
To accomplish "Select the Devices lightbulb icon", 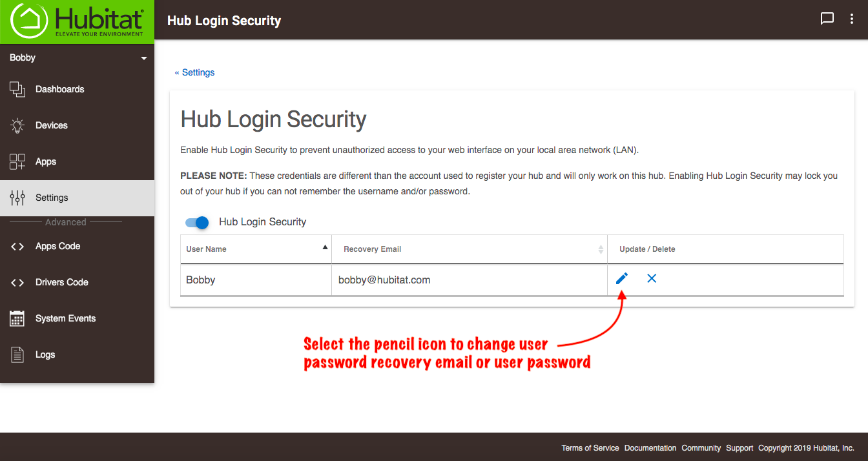I will 17,125.
